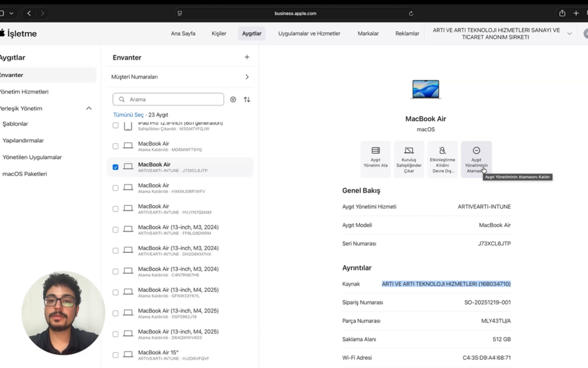This screenshot has width=588, height=368.
Task: Open the organization name dropdown
Action: pos(570,33)
